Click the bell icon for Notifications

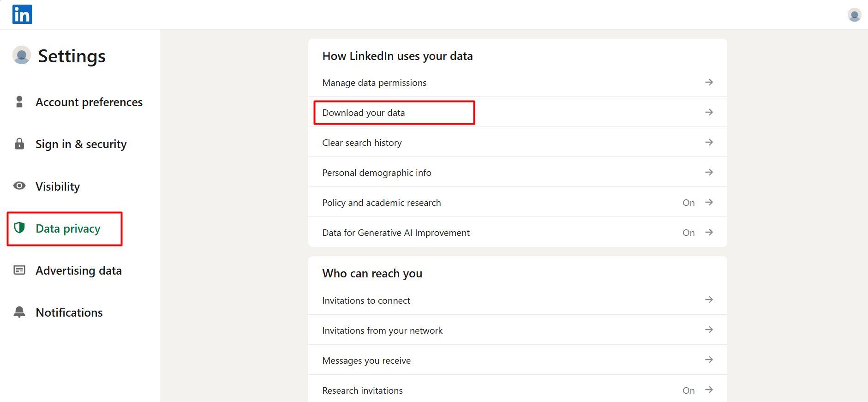tap(19, 312)
